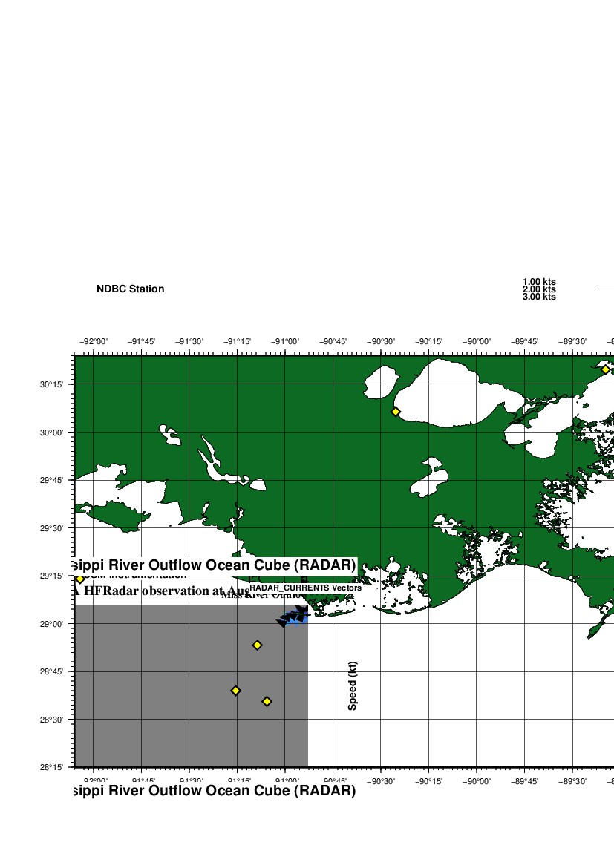Click the 30°00' latitude label on left axis
614x868 pixels.
coord(56,433)
